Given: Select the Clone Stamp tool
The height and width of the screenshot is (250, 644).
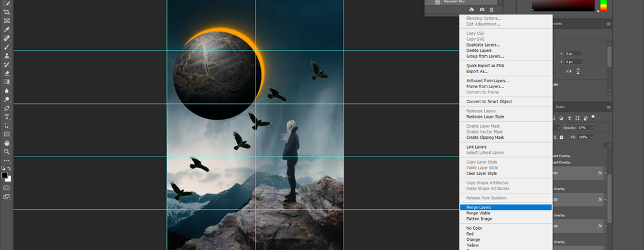Looking at the screenshot, I should [7, 56].
